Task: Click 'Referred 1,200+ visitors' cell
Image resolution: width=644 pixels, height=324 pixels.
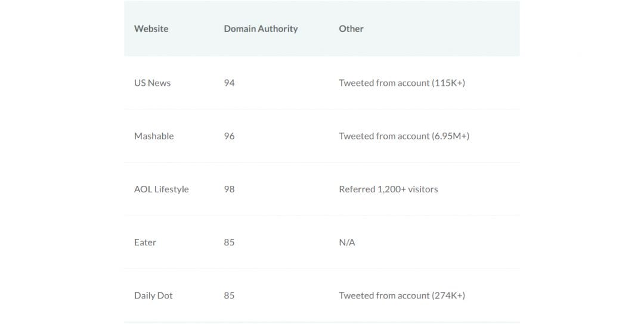Action: [x=389, y=189]
